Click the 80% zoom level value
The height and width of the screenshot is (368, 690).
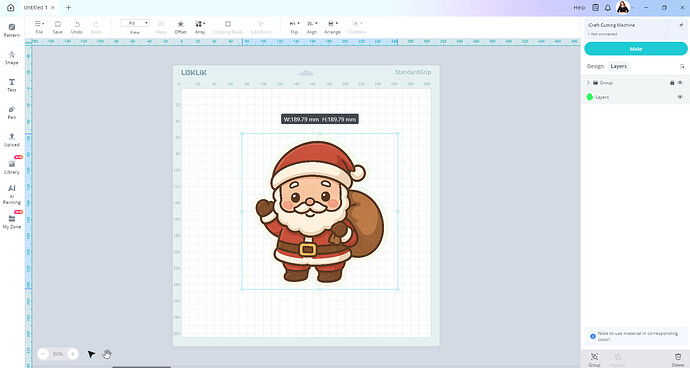[58, 354]
